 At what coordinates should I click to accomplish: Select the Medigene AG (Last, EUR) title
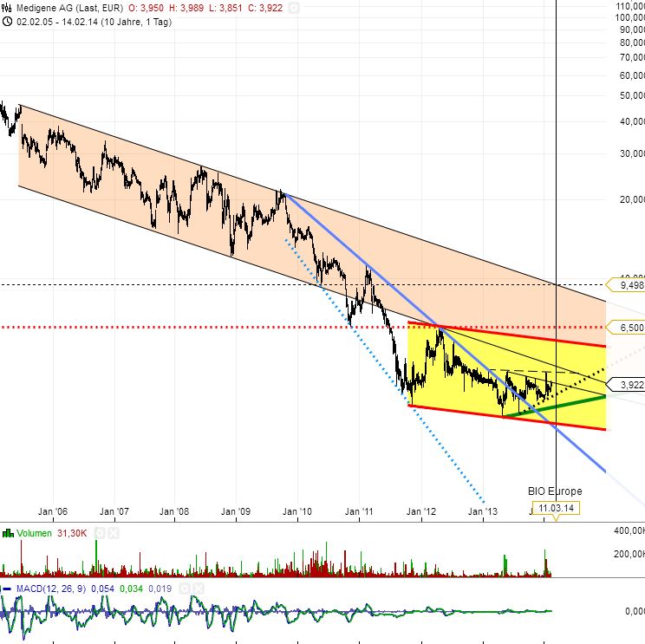point(69,8)
